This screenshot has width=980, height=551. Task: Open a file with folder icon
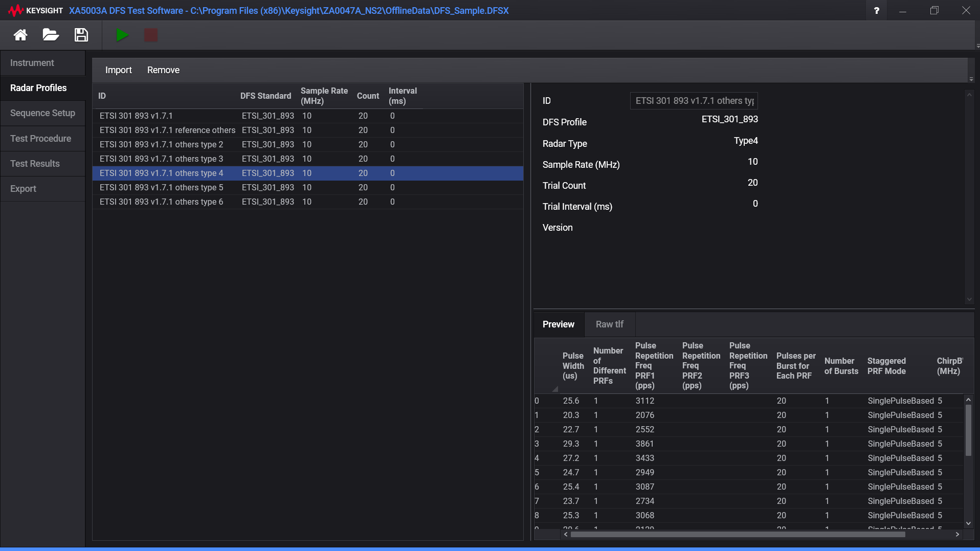(x=51, y=35)
